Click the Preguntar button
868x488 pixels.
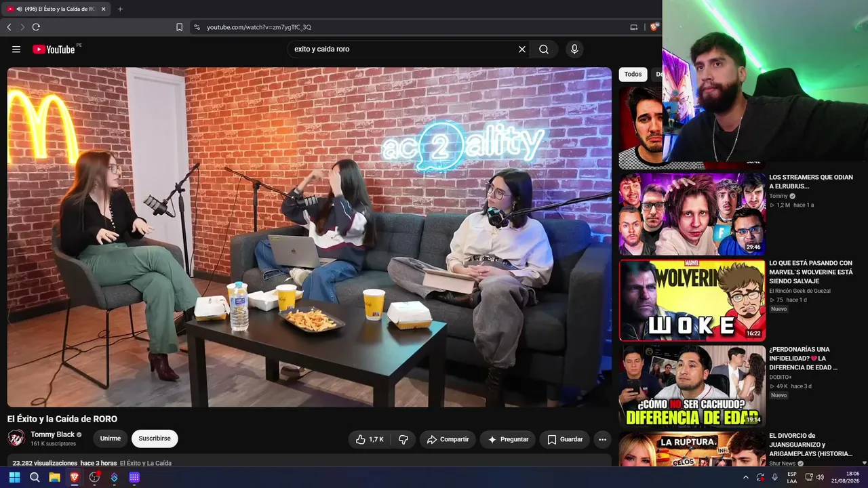point(508,439)
